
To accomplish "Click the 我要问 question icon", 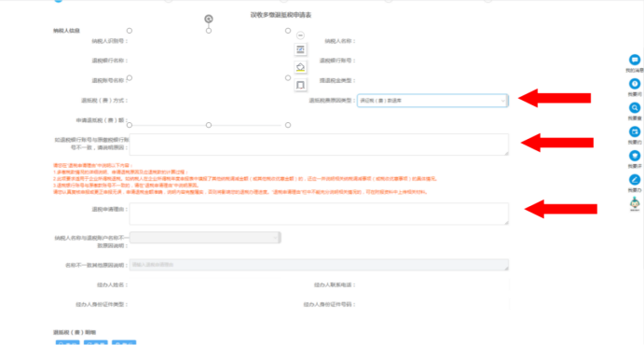I will 635,84.
